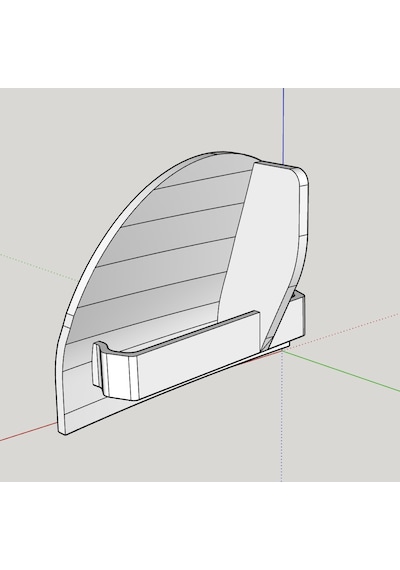Select the solid green axis line

tap(342, 372)
